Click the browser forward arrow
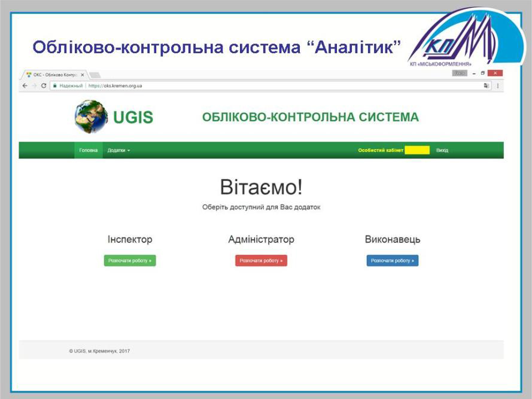532x399 pixels. (34, 86)
